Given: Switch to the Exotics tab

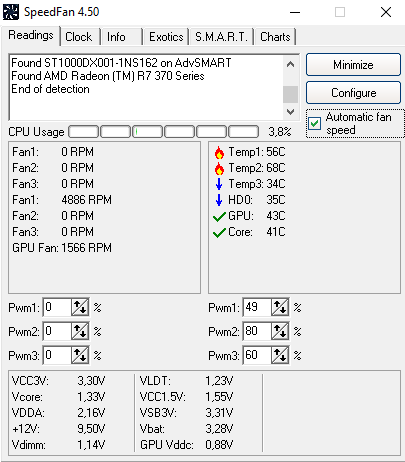Looking at the screenshot, I should (x=166, y=37).
